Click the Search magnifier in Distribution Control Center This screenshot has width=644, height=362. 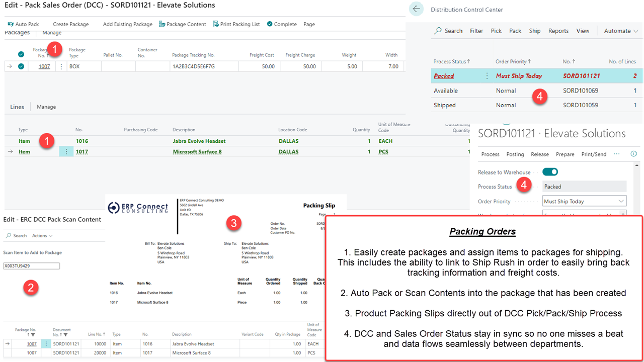point(438,31)
